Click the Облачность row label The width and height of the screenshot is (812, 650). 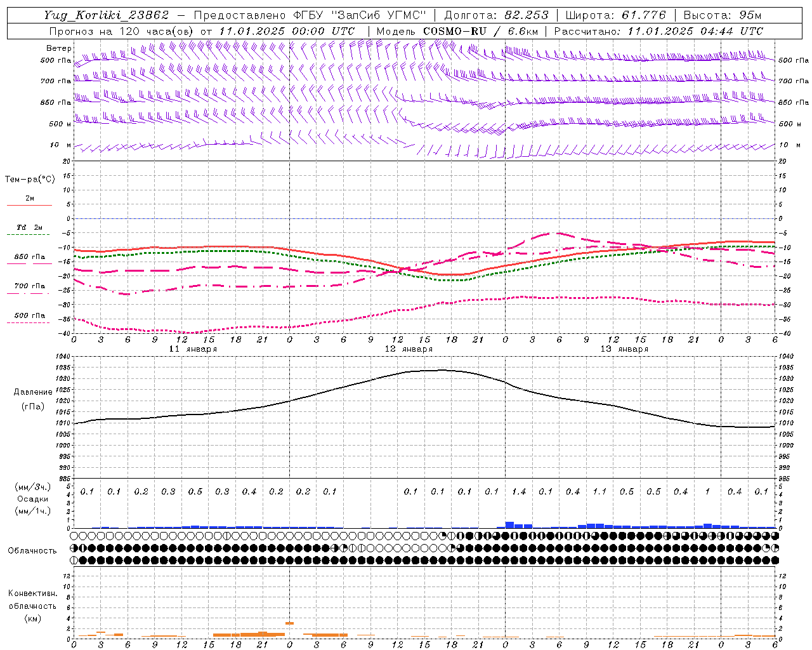click(x=32, y=551)
